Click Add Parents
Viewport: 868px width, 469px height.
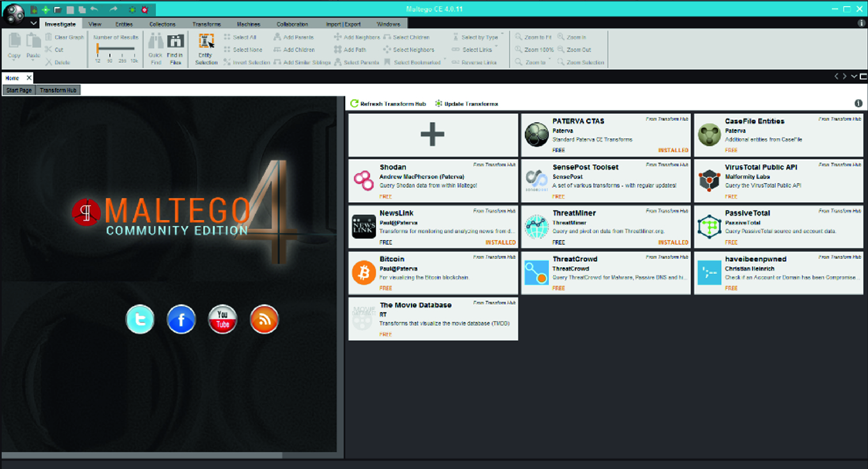tap(293, 37)
